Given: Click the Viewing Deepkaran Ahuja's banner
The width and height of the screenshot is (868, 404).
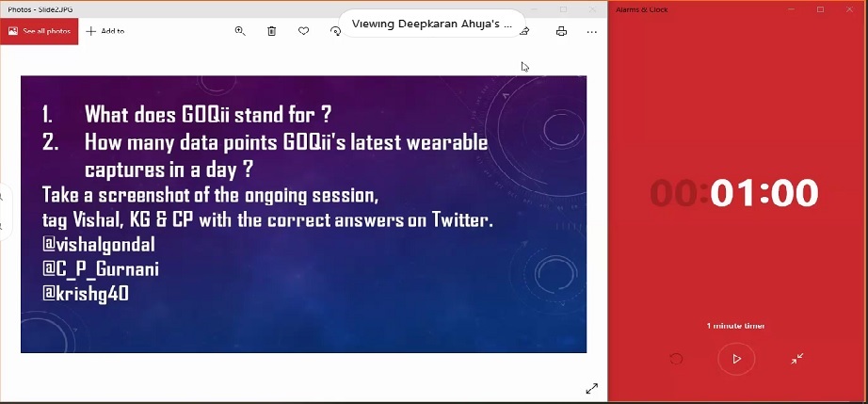Looking at the screenshot, I should pos(432,24).
